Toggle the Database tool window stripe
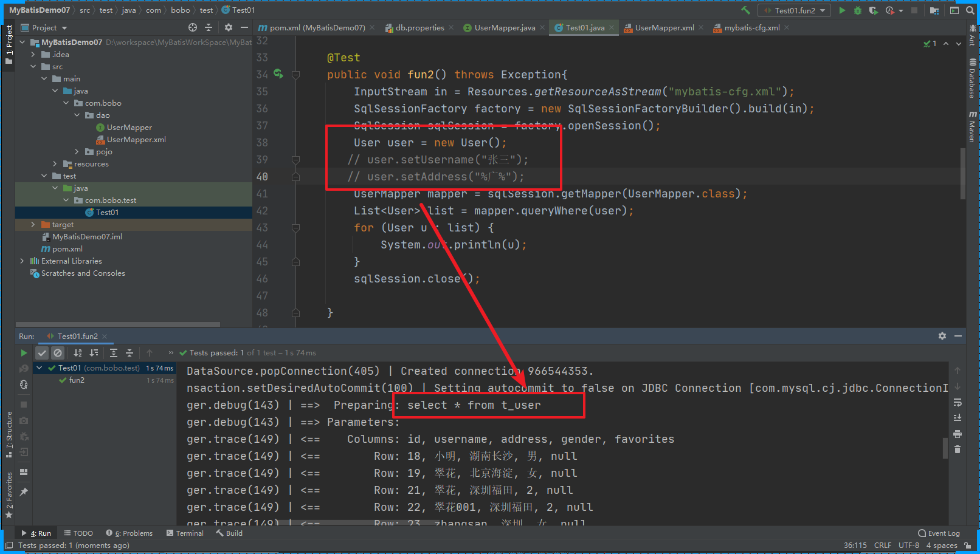980x554 pixels. coord(972,78)
